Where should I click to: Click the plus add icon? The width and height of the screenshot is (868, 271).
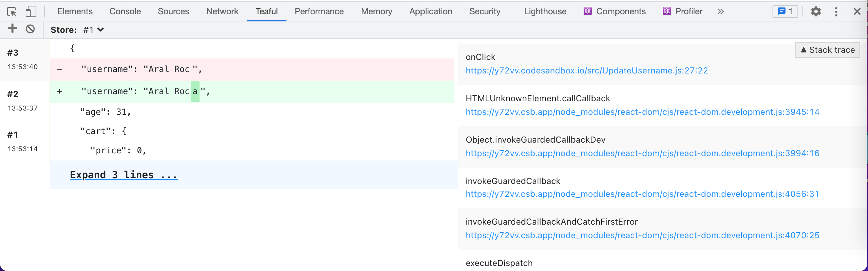(x=12, y=29)
